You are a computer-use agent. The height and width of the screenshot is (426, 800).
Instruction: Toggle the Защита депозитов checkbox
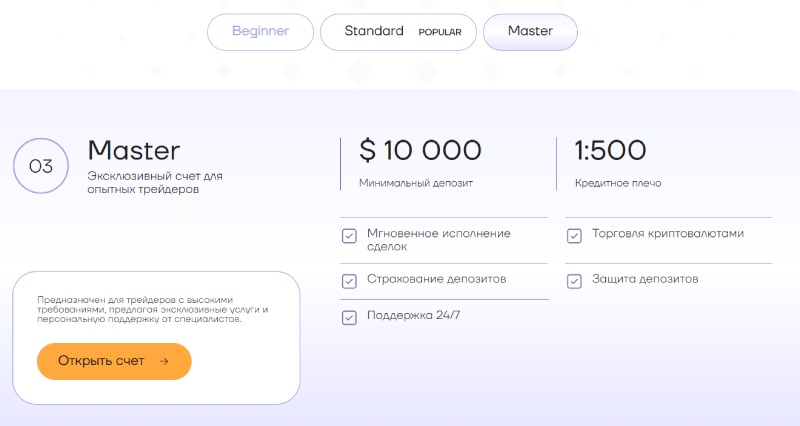[574, 281]
